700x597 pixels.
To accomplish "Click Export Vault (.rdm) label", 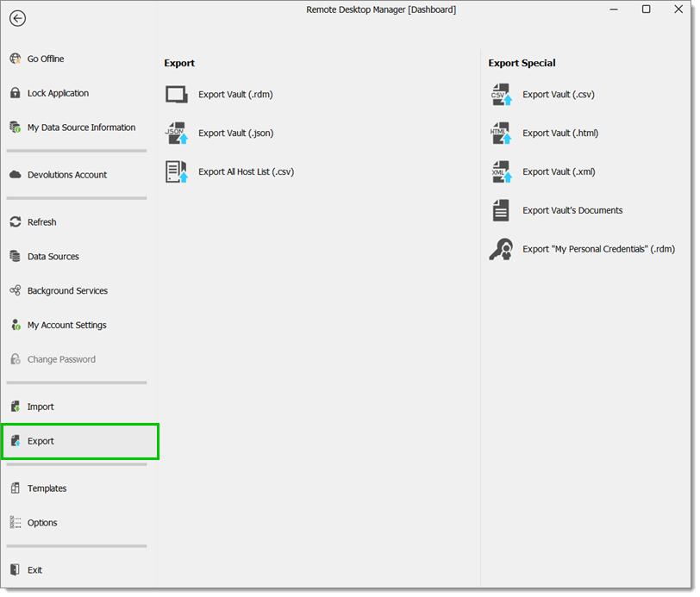I will pos(235,95).
